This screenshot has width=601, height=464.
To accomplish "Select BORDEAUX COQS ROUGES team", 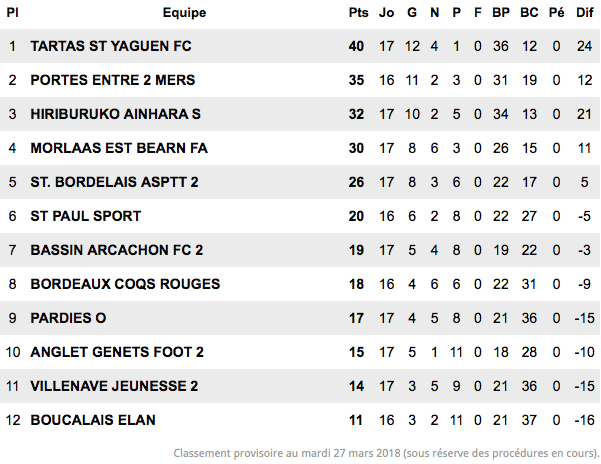I will tap(125, 284).
